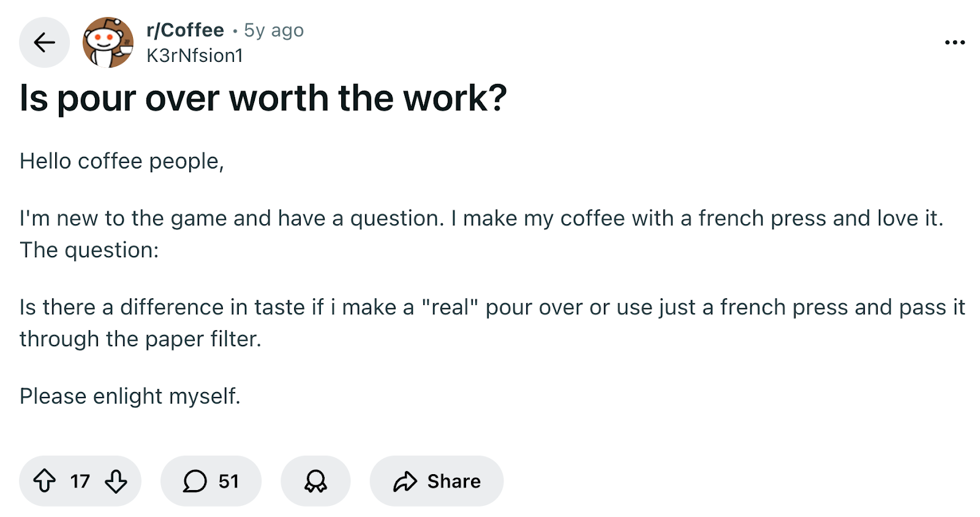Upvote the post with the up arrow
This screenshot has height=517, width=980.
point(43,481)
